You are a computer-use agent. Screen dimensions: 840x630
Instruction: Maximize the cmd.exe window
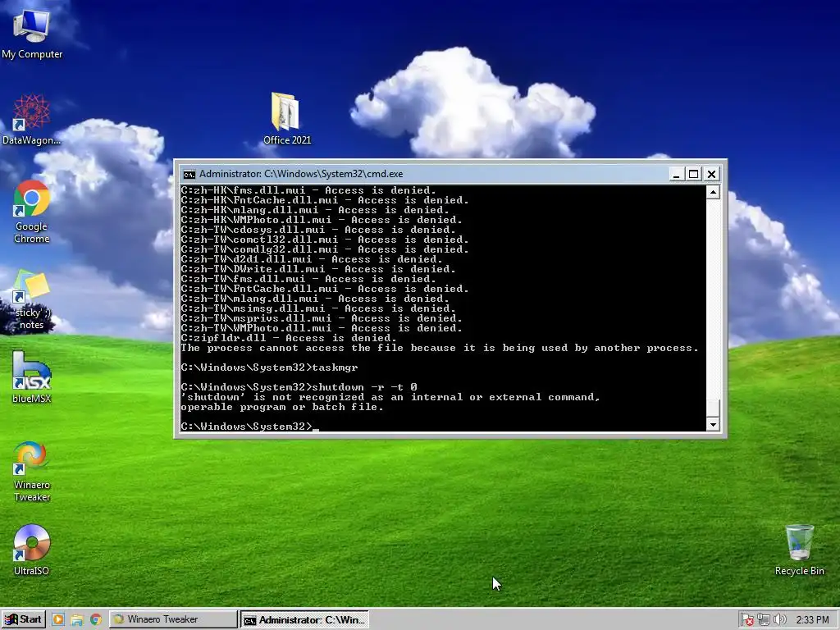pos(694,174)
